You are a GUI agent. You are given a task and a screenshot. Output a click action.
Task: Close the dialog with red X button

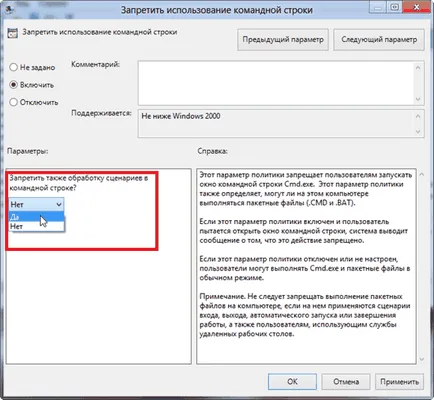(x=417, y=7)
